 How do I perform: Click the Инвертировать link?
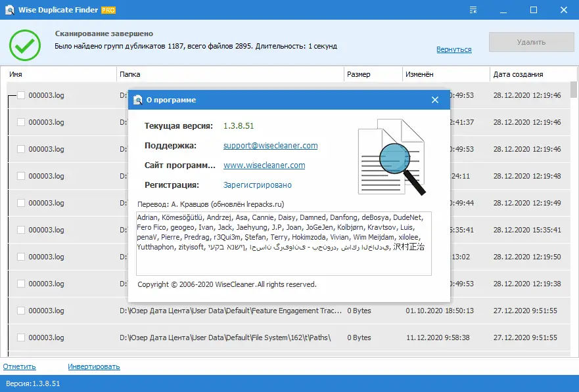94,366
